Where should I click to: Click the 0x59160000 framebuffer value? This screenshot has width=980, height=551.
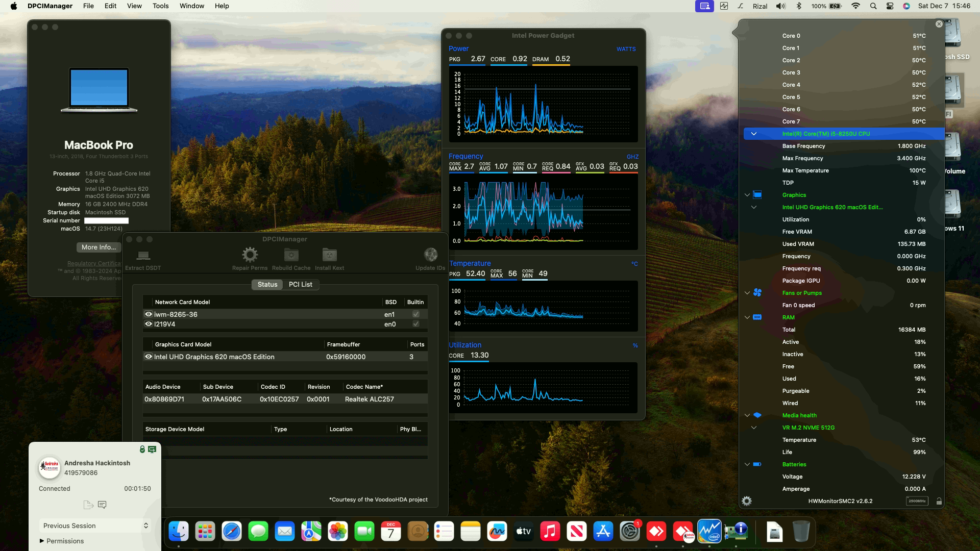(346, 357)
